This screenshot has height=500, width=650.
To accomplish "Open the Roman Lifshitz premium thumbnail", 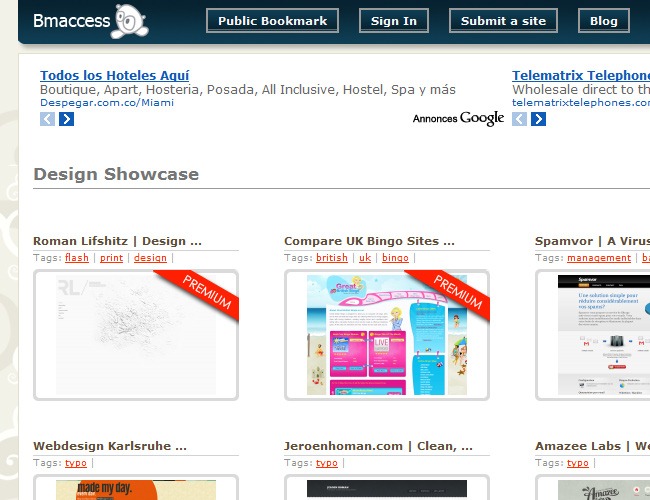I will click(136, 335).
